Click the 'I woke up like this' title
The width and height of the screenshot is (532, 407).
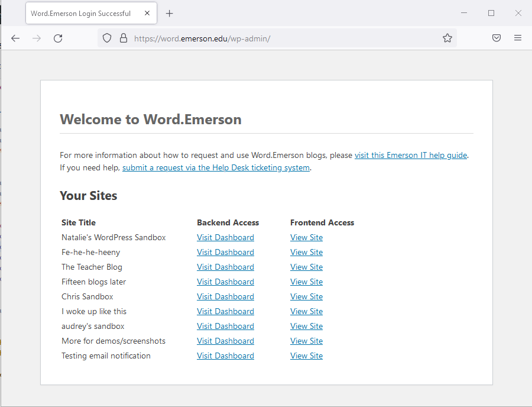point(94,311)
